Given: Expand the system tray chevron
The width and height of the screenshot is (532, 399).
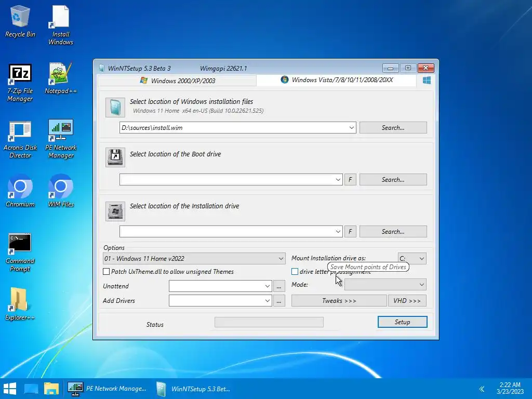Looking at the screenshot, I should pos(482,389).
